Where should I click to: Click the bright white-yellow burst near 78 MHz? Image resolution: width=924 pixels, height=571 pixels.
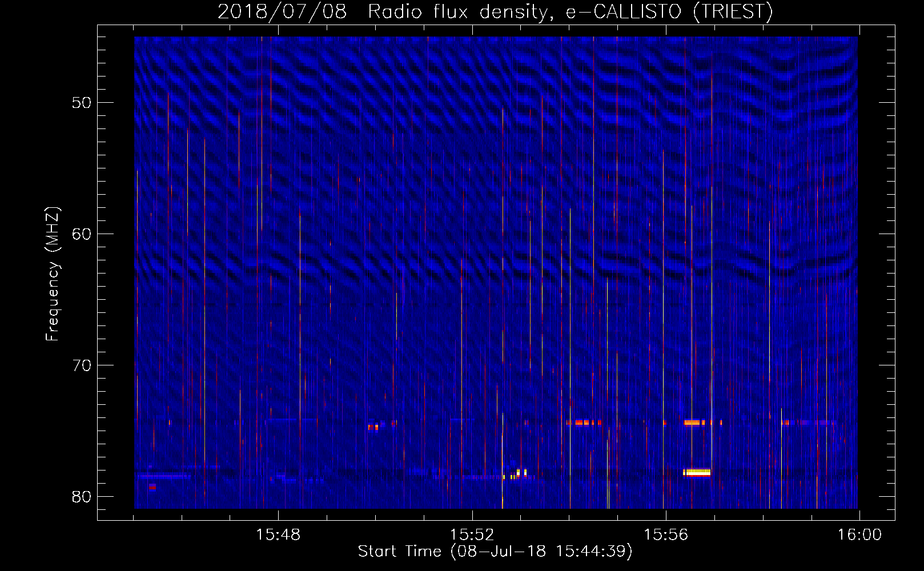click(x=697, y=473)
